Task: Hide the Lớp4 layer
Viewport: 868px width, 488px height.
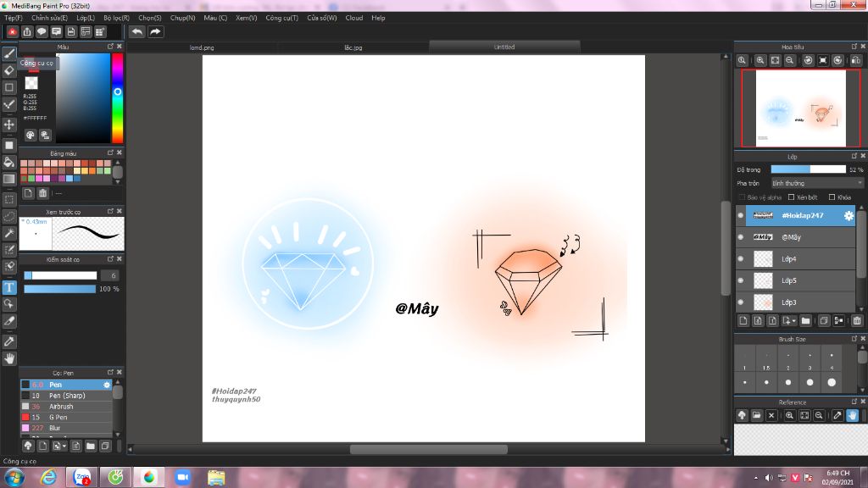Action: point(741,258)
